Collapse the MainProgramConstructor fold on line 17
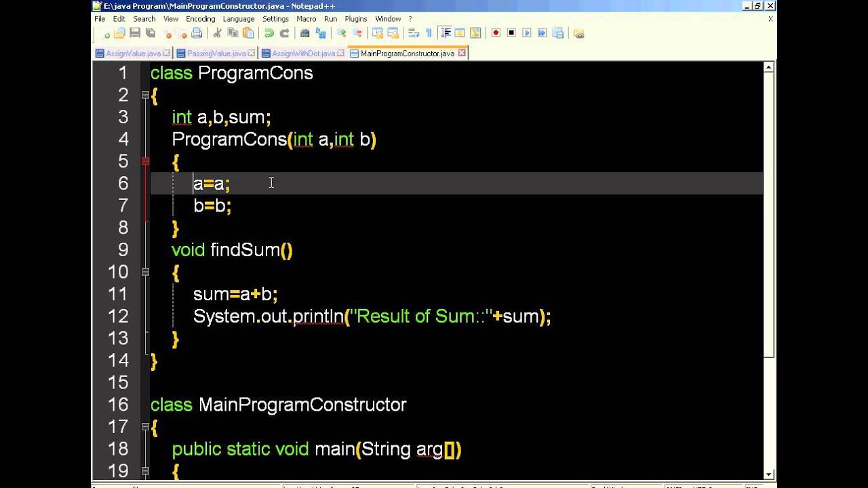The height and width of the screenshot is (488, 868). (x=145, y=427)
